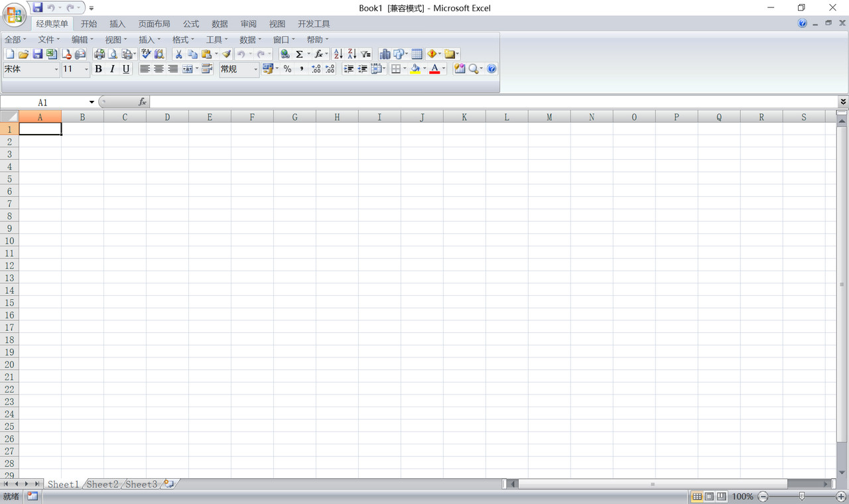
Task: Open the borders dropdown arrow
Action: click(405, 69)
